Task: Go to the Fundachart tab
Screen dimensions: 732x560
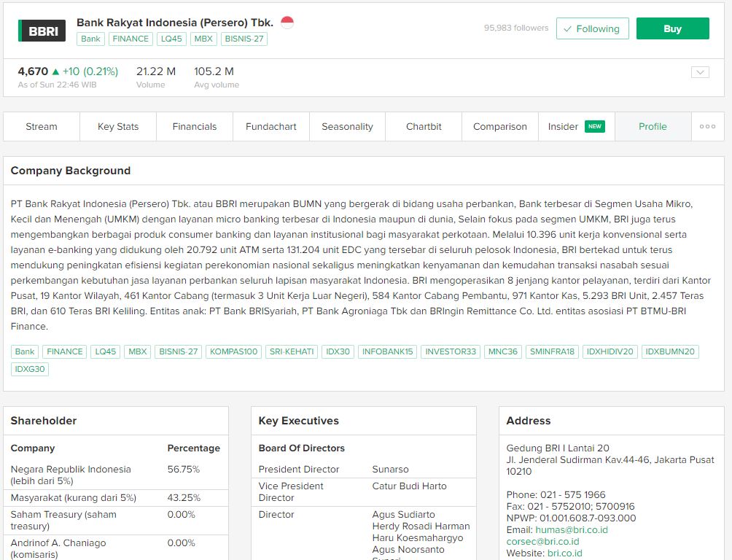Action: 270,127
